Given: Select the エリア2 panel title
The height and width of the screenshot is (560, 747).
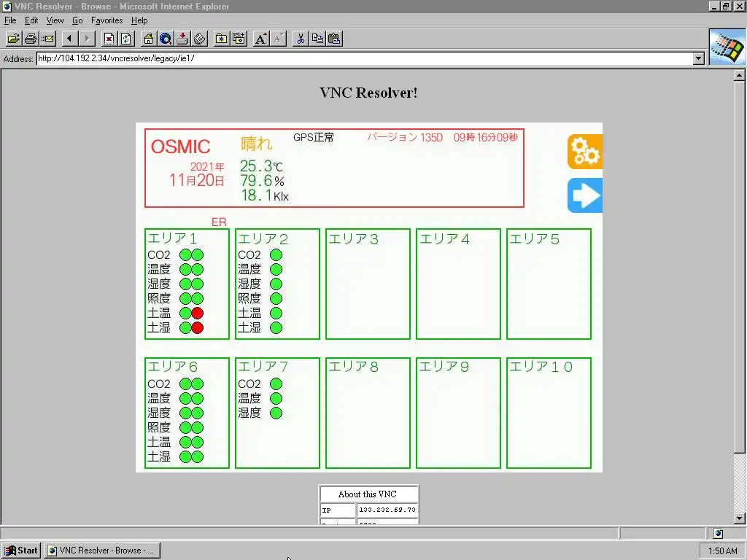Looking at the screenshot, I should (263, 238).
